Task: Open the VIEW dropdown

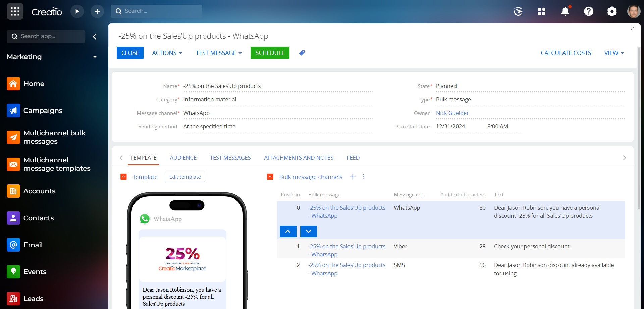Action: 613,53
